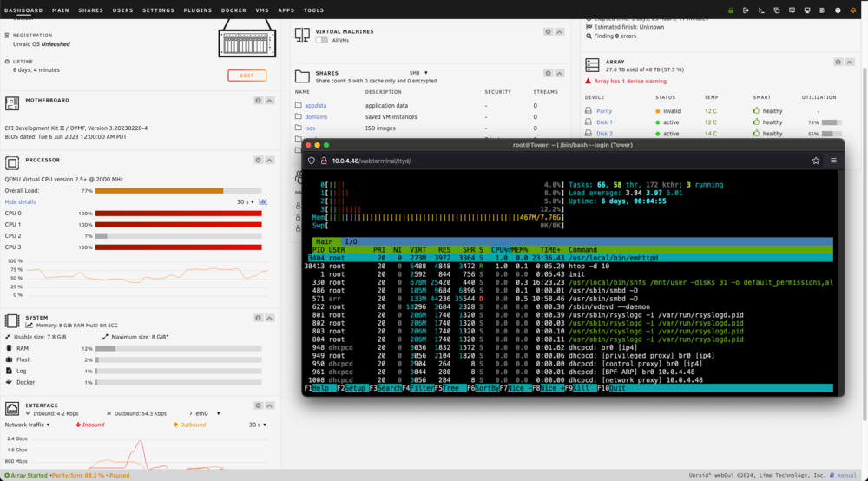Open the SMB protocol dropdown in Shares
The image size is (868, 481).
point(418,73)
